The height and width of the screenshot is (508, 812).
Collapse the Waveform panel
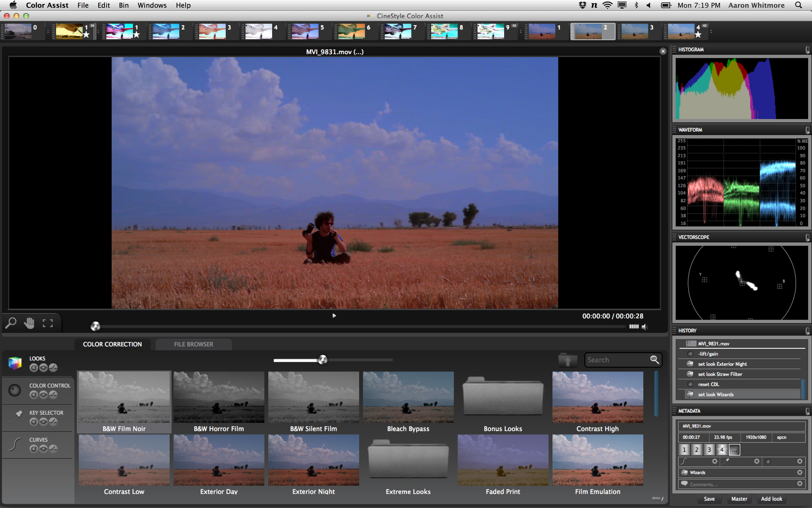pyautogui.click(x=808, y=130)
